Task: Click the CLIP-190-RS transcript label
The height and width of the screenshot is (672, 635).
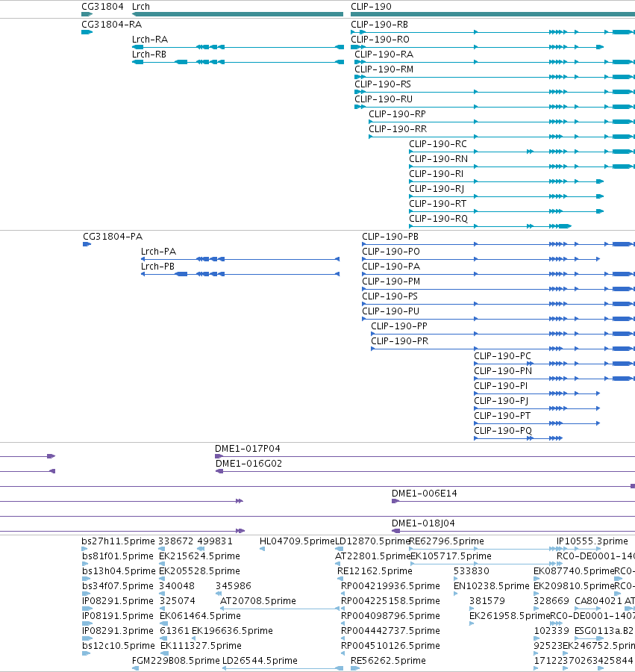Action: [x=382, y=84]
